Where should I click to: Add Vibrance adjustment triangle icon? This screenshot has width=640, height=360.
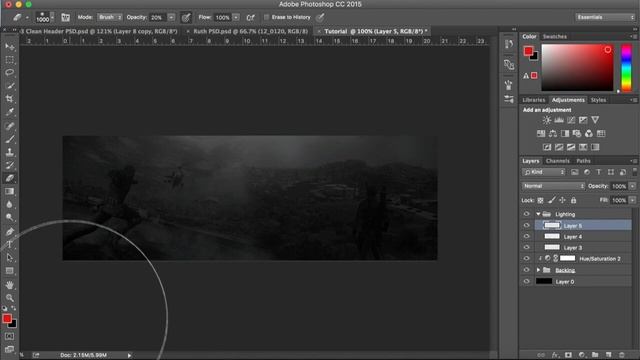point(595,120)
